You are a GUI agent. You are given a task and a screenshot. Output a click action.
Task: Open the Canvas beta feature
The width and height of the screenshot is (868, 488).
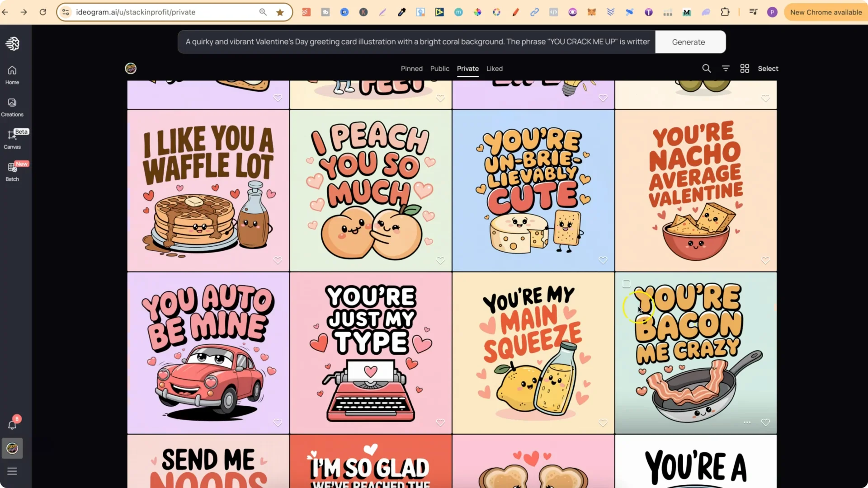coord(12,139)
